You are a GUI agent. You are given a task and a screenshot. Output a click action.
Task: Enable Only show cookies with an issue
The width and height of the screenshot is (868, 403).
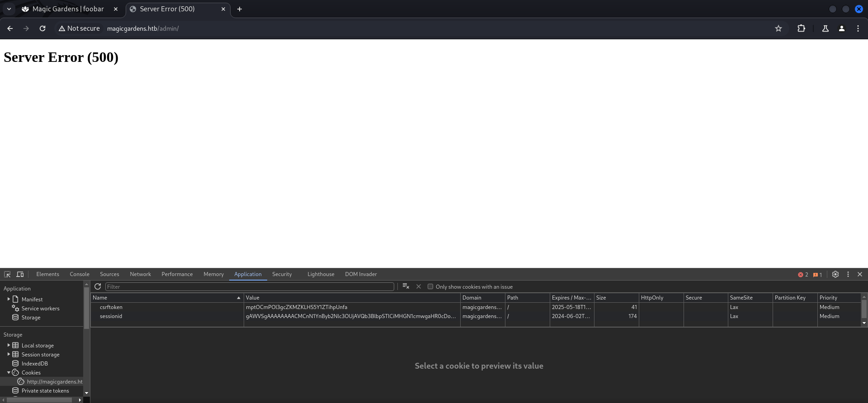430,286
